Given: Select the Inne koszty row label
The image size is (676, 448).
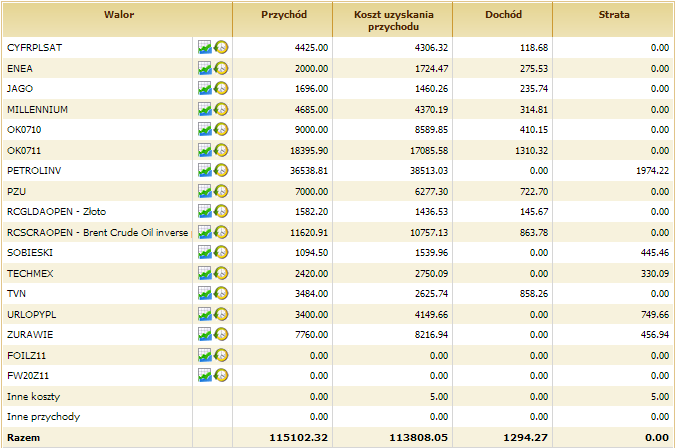Looking at the screenshot, I should (x=33, y=397).
